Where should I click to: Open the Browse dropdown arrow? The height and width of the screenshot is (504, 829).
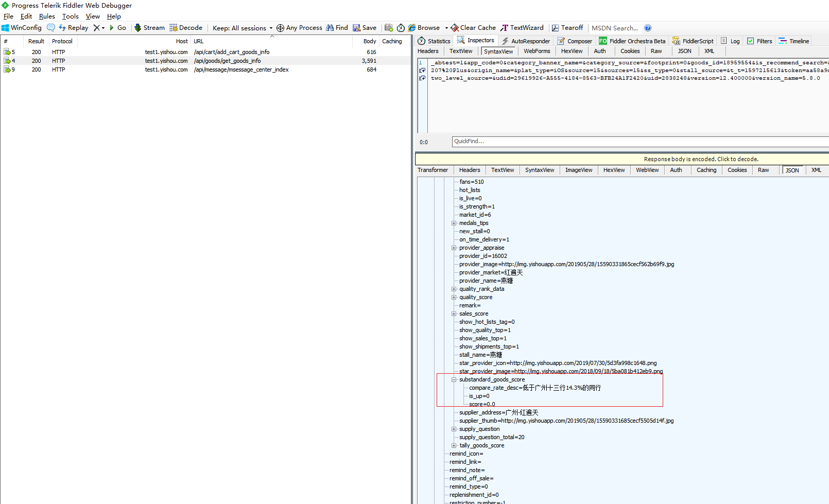pos(446,28)
